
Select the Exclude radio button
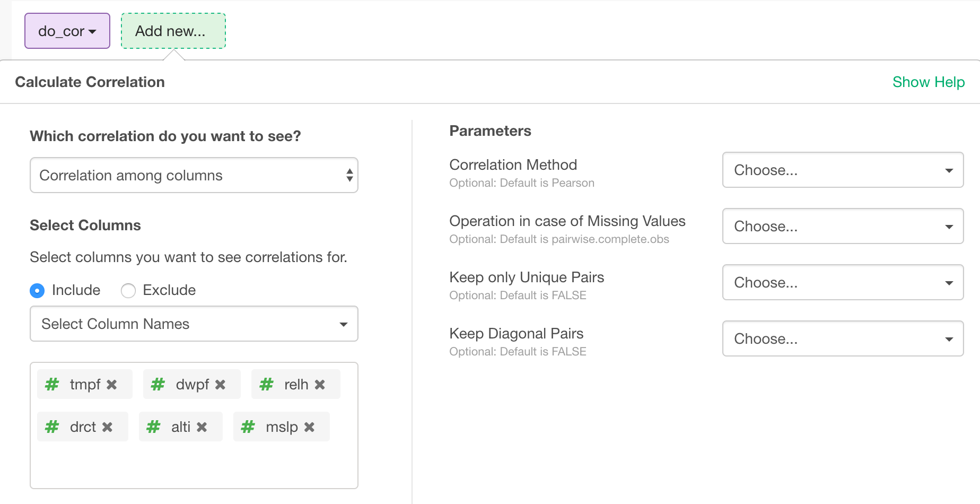128,291
